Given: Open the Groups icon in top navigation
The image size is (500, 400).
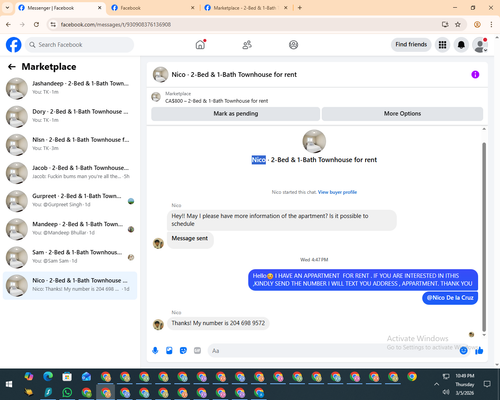Looking at the screenshot, I should (x=293, y=45).
